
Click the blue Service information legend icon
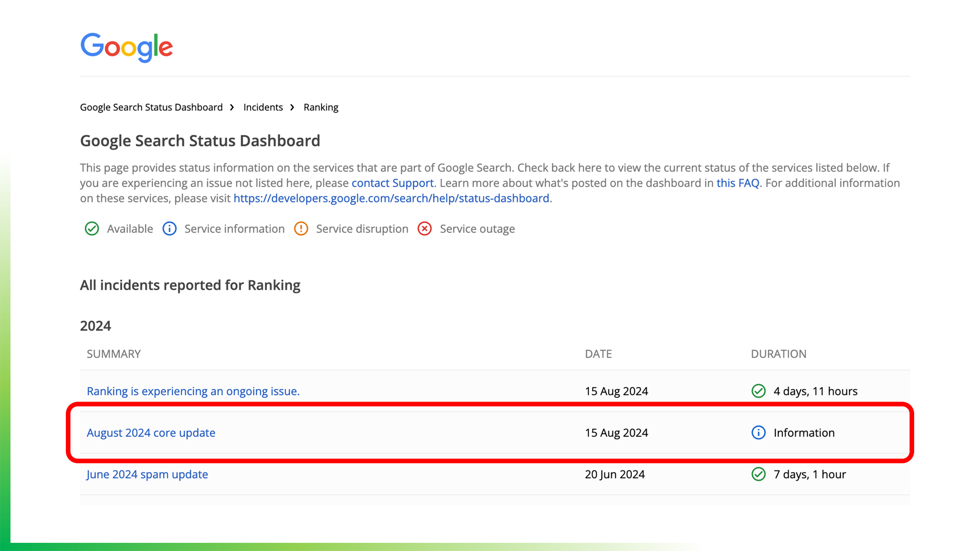169,229
